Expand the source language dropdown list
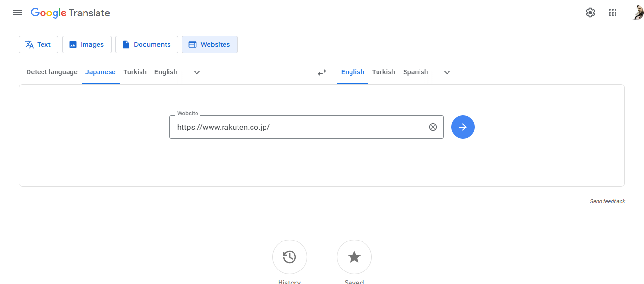 [196, 72]
